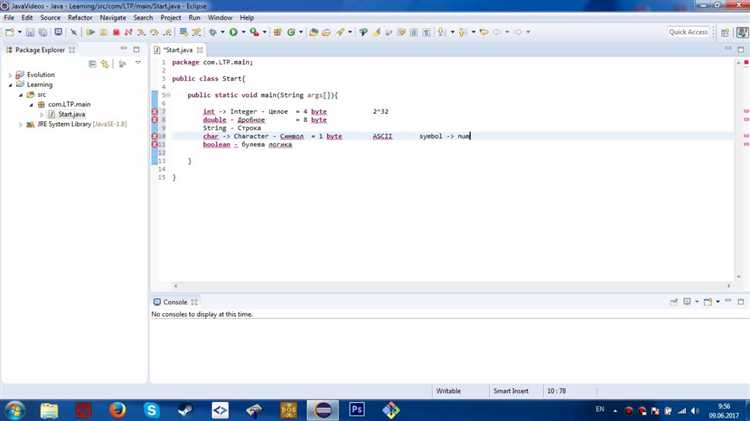Open Photoshop from the Windows taskbar
750x421 pixels.
point(357,409)
